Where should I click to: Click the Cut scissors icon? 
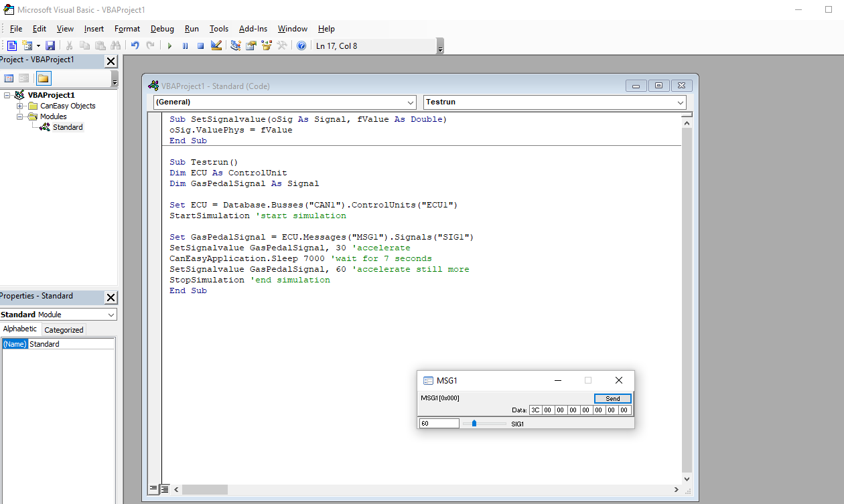point(68,46)
